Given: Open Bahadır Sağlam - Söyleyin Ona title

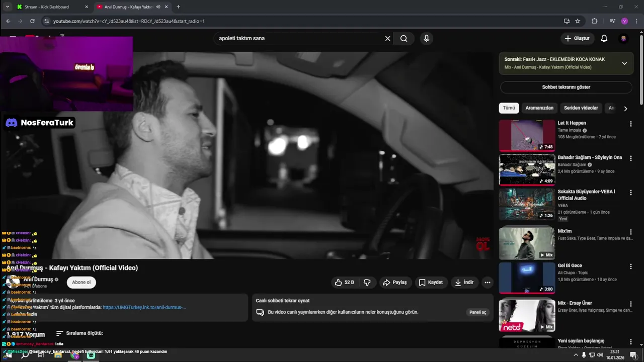Looking at the screenshot, I should pyautogui.click(x=590, y=157).
